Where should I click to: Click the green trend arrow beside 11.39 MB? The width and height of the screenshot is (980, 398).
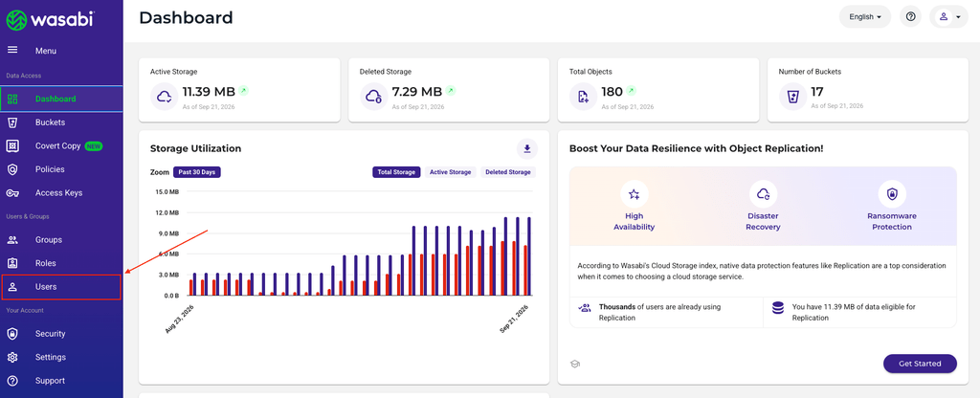tap(244, 91)
